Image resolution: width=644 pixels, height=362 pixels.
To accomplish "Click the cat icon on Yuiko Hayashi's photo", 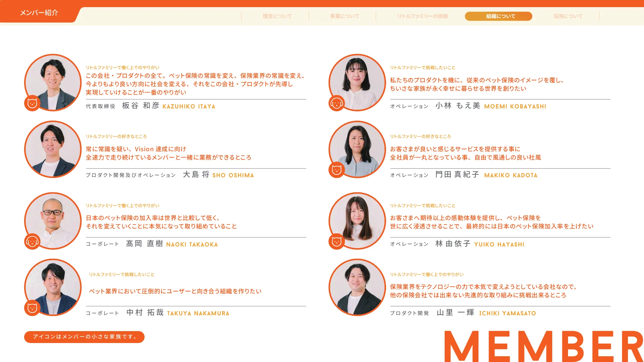I will click(336, 241).
